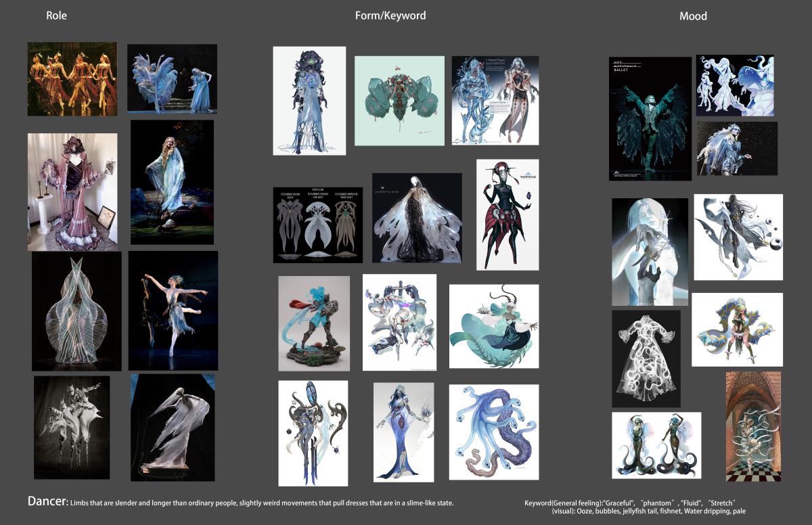Click the glowing translucent white dress image
The height and width of the screenshot is (525, 812).
646,359
